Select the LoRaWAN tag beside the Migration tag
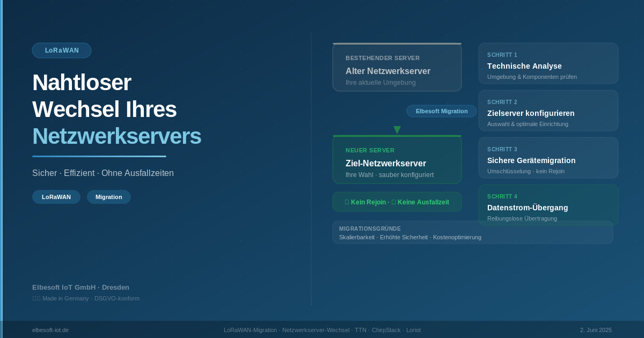Viewport: 644px width, 338px height. point(56,197)
